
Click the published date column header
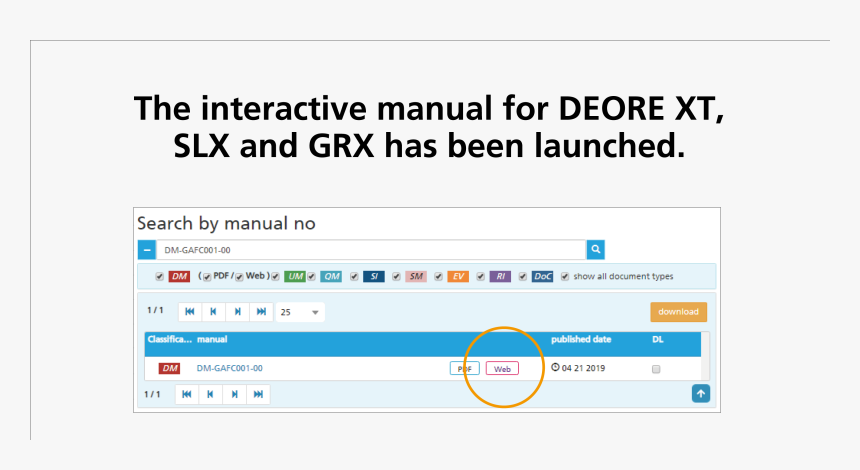click(581, 339)
